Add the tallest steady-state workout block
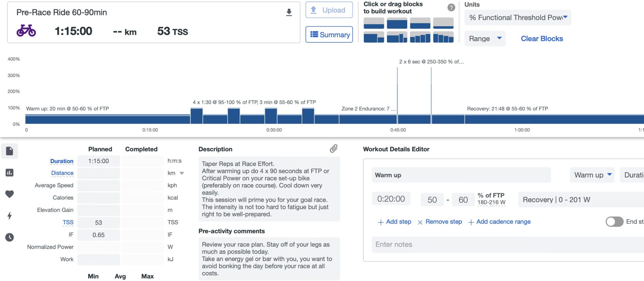Image resolution: width=644 pixels, height=281 pixels. click(397, 23)
